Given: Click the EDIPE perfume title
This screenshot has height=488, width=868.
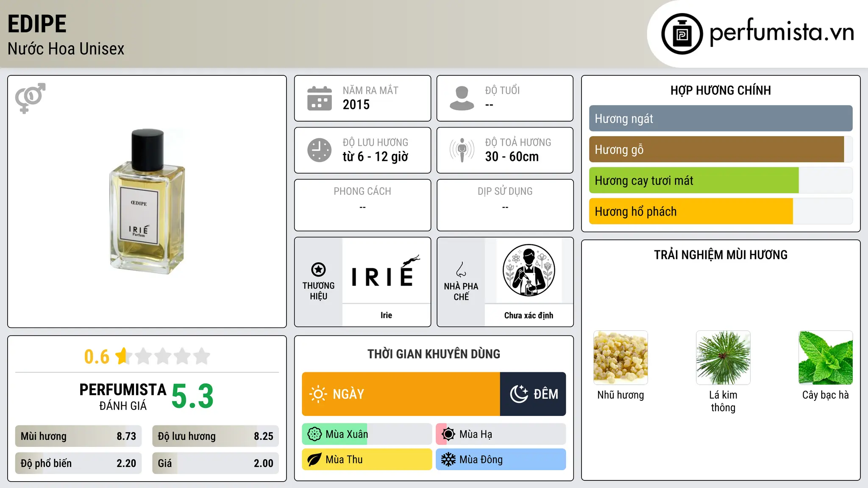Looking at the screenshot, I should [x=37, y=24].
